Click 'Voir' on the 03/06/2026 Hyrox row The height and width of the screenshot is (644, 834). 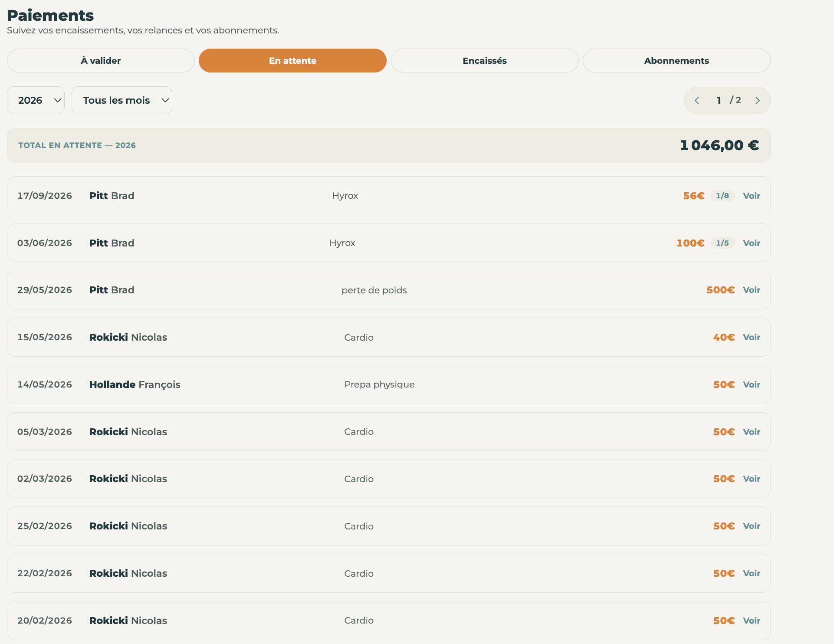(x=752, y=243)
